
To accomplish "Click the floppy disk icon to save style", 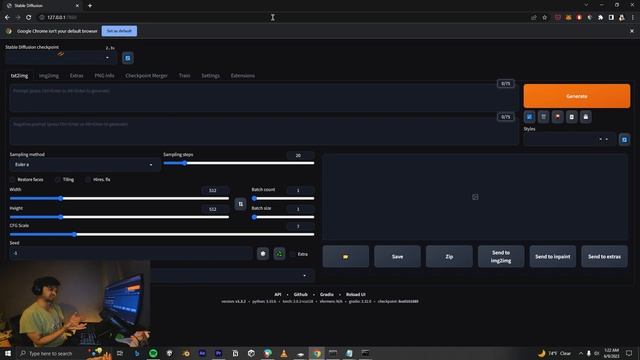I will coord(586,117).
